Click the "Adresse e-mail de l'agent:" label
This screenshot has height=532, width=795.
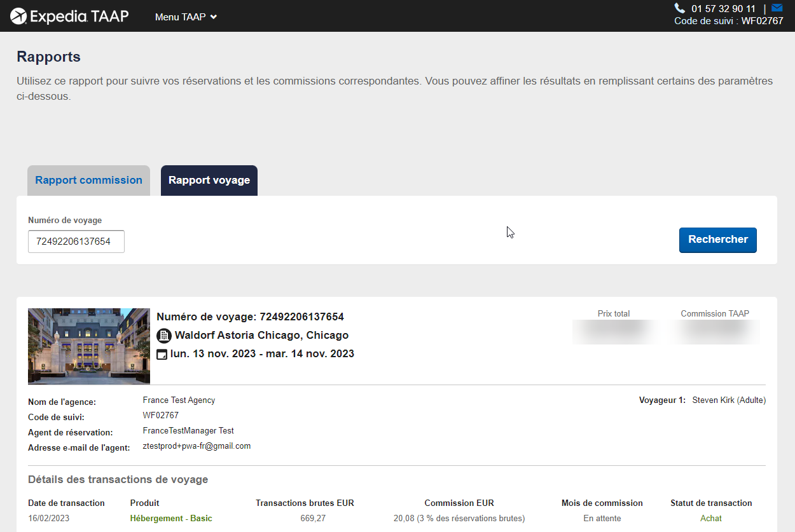point(79,448)
